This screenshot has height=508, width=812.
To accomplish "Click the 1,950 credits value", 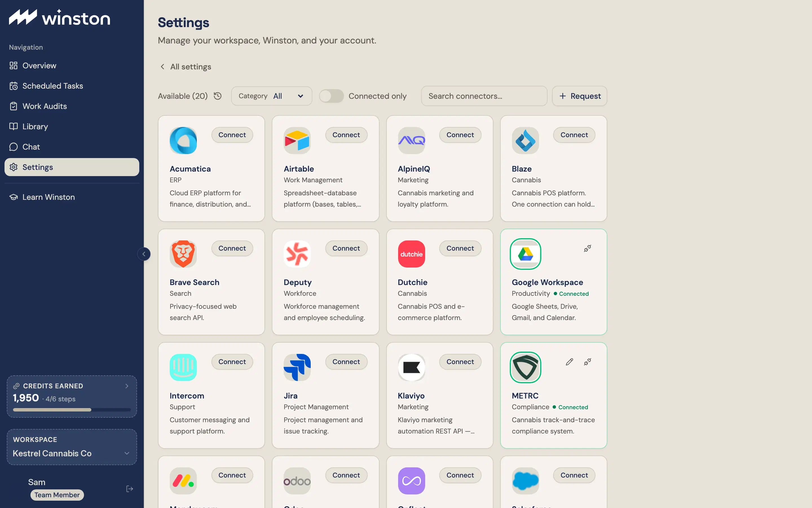I will [x=26, y=398].
